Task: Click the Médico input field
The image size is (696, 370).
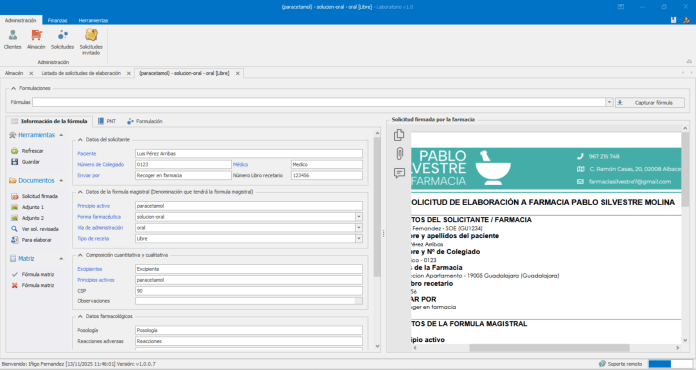Action: [x=327, y=165]
